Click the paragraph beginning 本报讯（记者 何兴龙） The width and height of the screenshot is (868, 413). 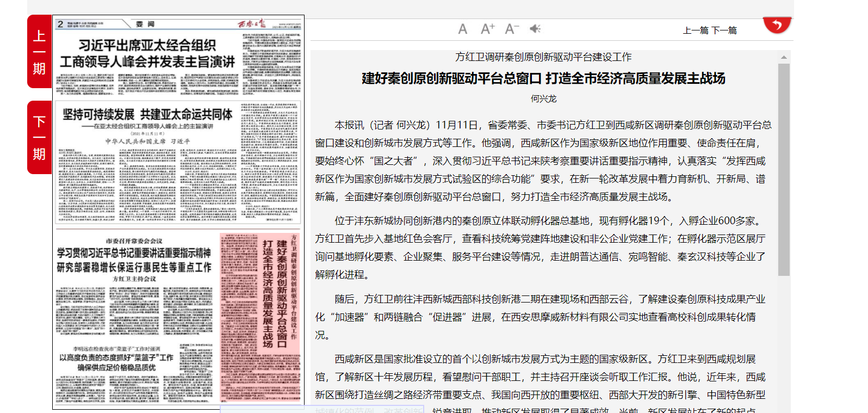pos(543,161)
